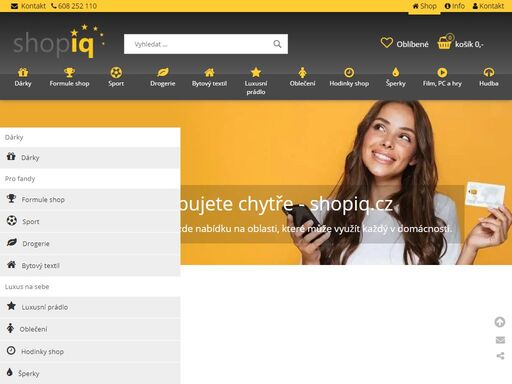The image size is (512, 384).
Task: Select Bytový textil in the sidebar menu
Action: tap(90, 265)
